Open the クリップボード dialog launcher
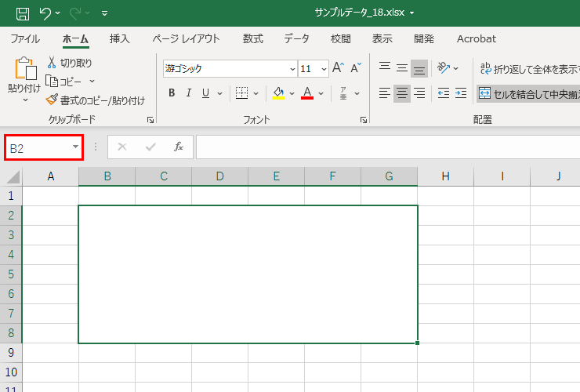The width and height of the screenshot is (580, 392). coord(150,120)
